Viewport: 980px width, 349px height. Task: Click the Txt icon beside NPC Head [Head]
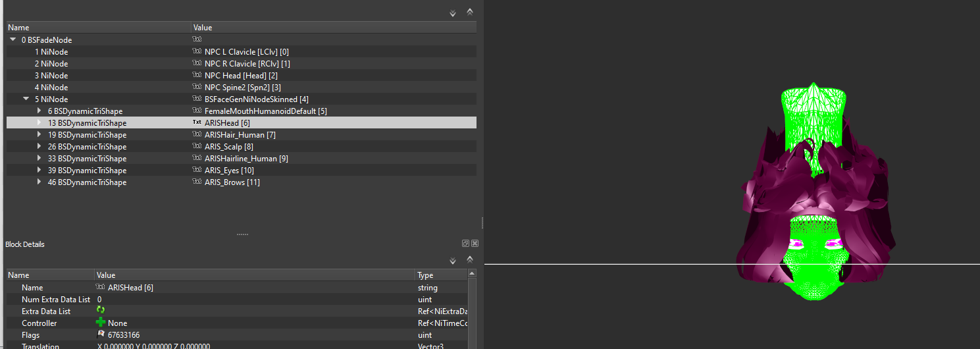pos(197,75)
